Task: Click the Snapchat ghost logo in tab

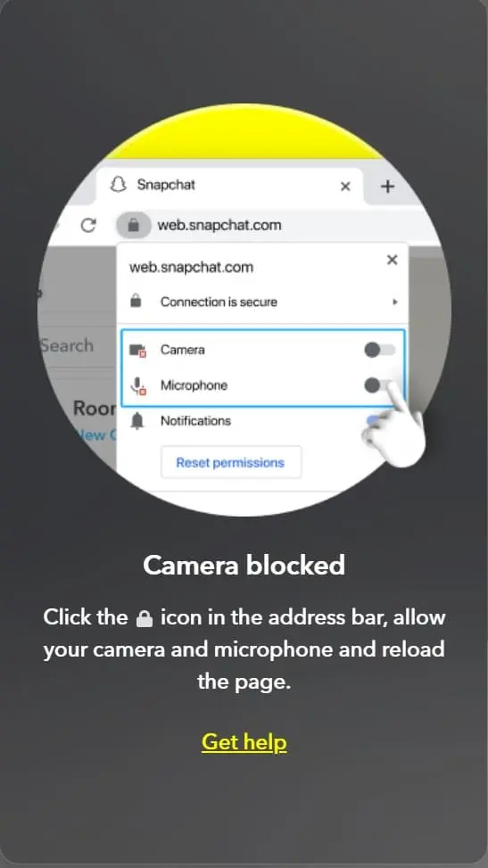Action: 118,185
